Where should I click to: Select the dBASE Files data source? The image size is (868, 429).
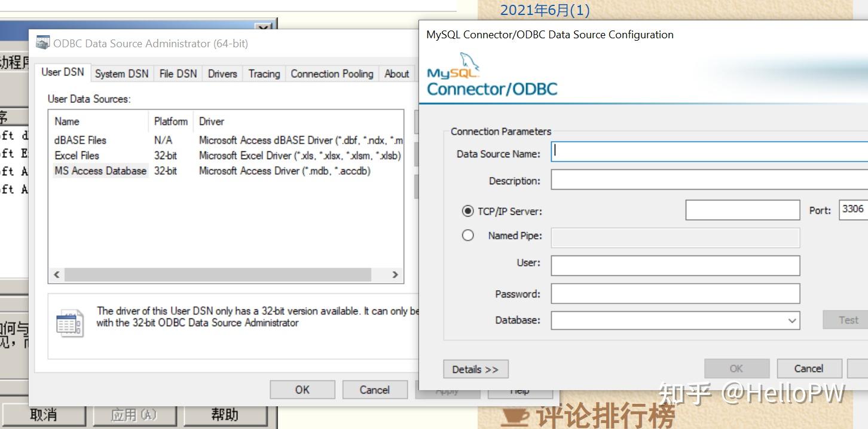click(80, 140)
